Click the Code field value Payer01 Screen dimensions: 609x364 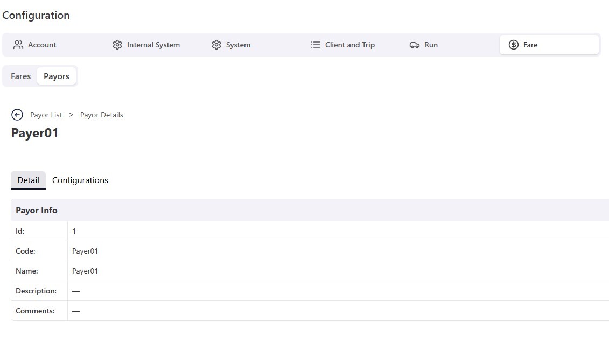[x=85, y=251]
